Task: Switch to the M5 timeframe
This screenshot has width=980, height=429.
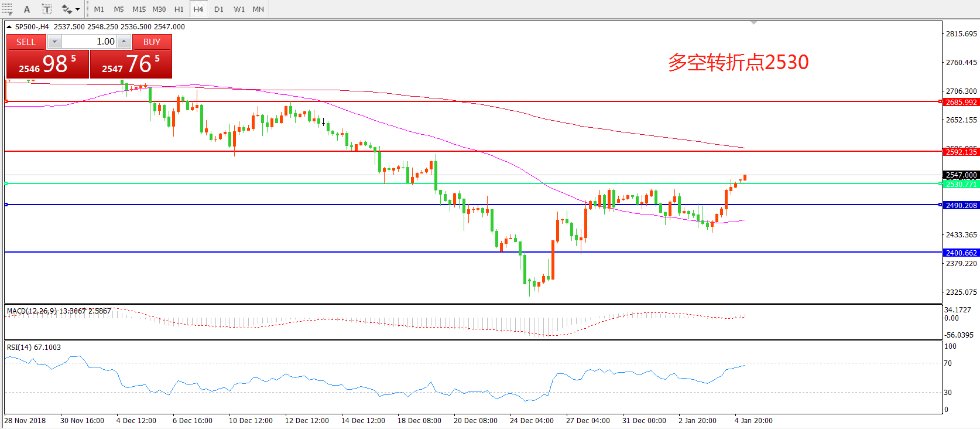Action: coord(119,9)
